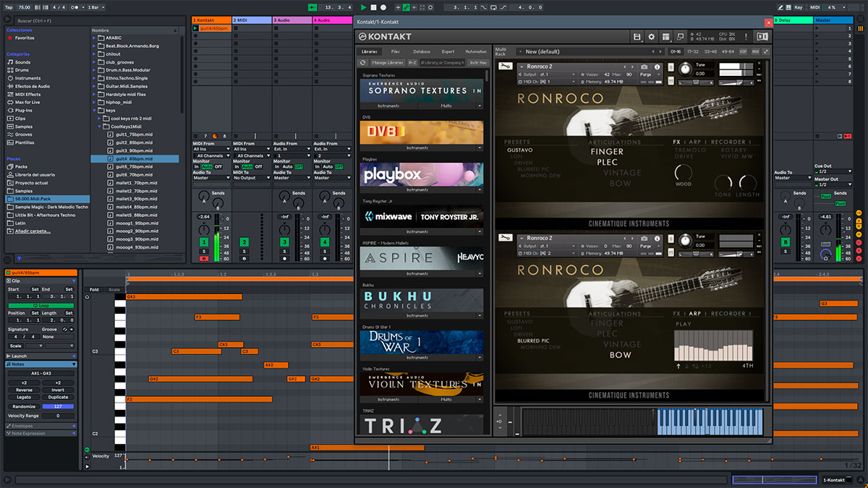The height and width of the screenshot is (488, 868).
Task: Switch to Kontakt Automation tab
Action: pos(476,51)
